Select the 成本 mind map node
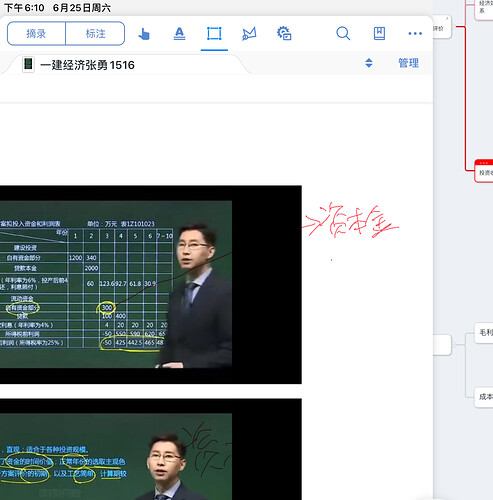Screen dimensions: 493x500 [x=484, y=397]
